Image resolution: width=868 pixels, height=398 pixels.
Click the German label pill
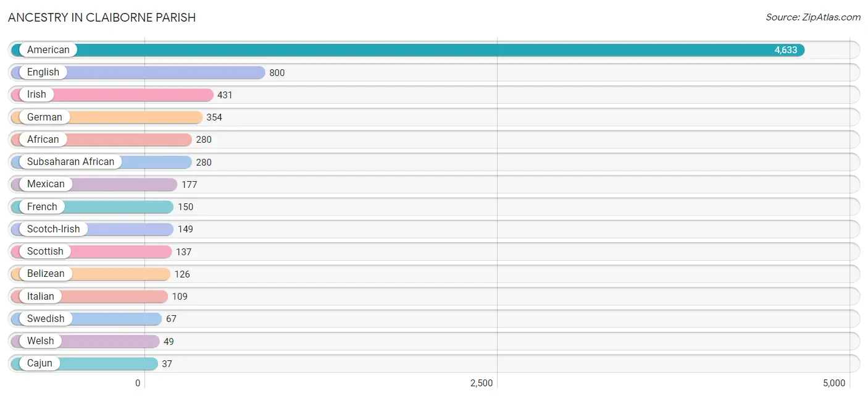pyautogui.click(x=44, y=117)
